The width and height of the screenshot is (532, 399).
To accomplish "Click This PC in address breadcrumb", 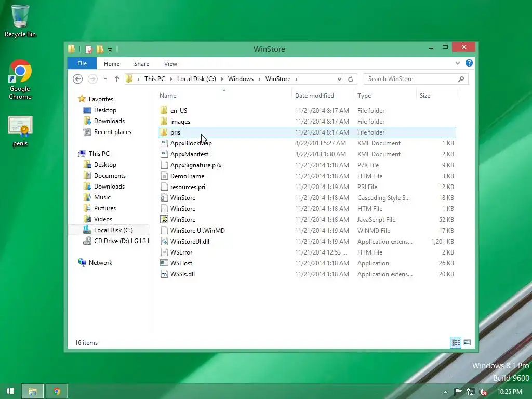I will point(154,79).
